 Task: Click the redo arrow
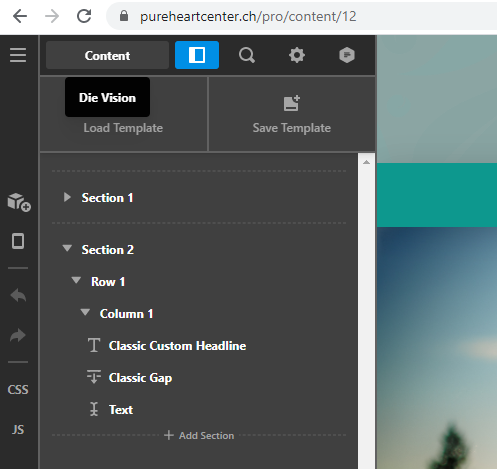point(18,335)
